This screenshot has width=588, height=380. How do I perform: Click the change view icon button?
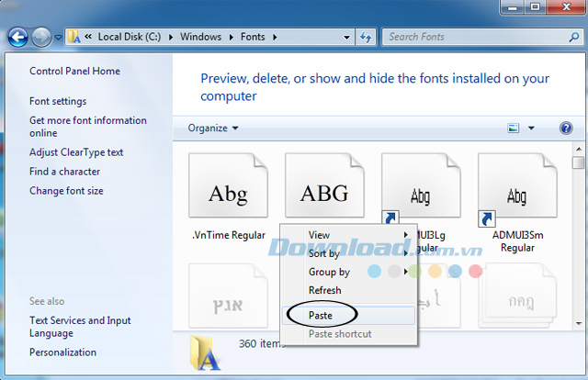coord(513,129)
